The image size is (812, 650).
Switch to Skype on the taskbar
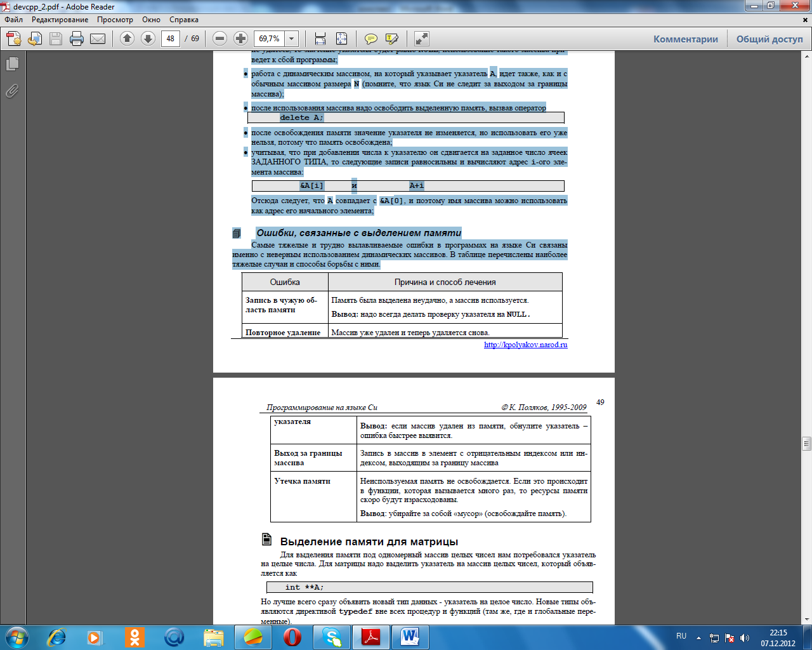(331, 637)
